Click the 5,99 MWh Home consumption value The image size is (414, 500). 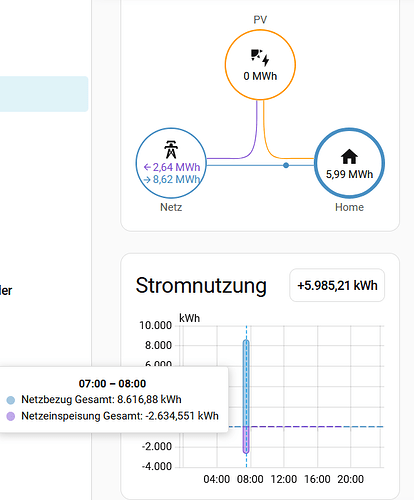pos(349,174)
